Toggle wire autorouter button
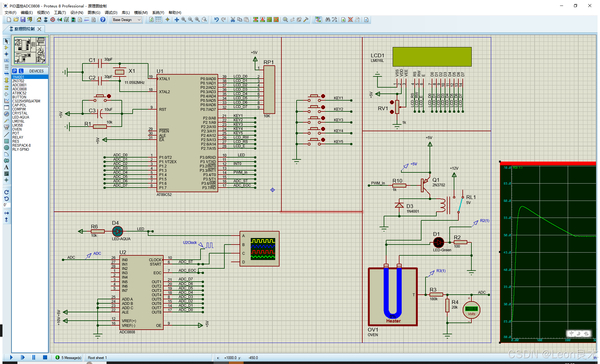The height and width of the screenshot is (364, 600). pyautogui.click(x=318, y=19)
